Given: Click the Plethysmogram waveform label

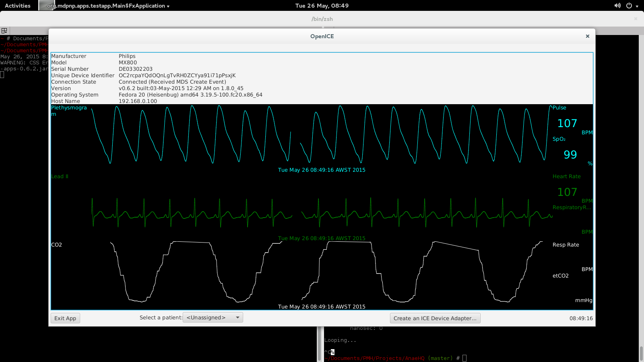Looking at the screenshot, I should 69,111.
